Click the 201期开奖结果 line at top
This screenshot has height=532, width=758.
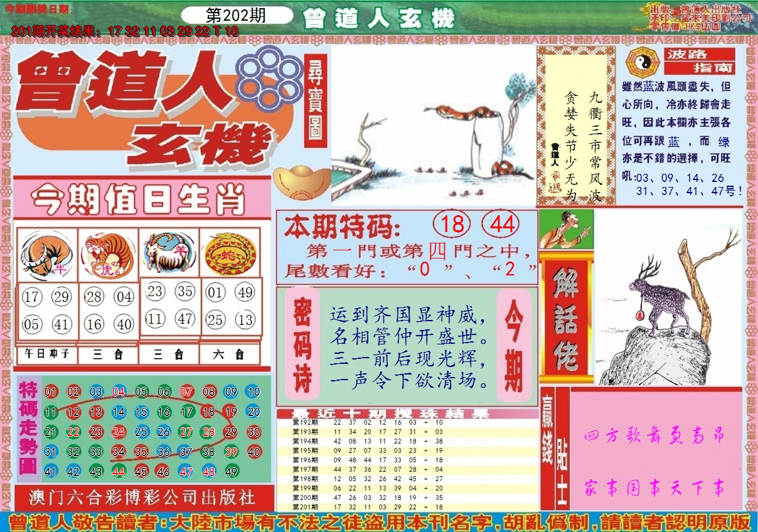pos(125,31)
